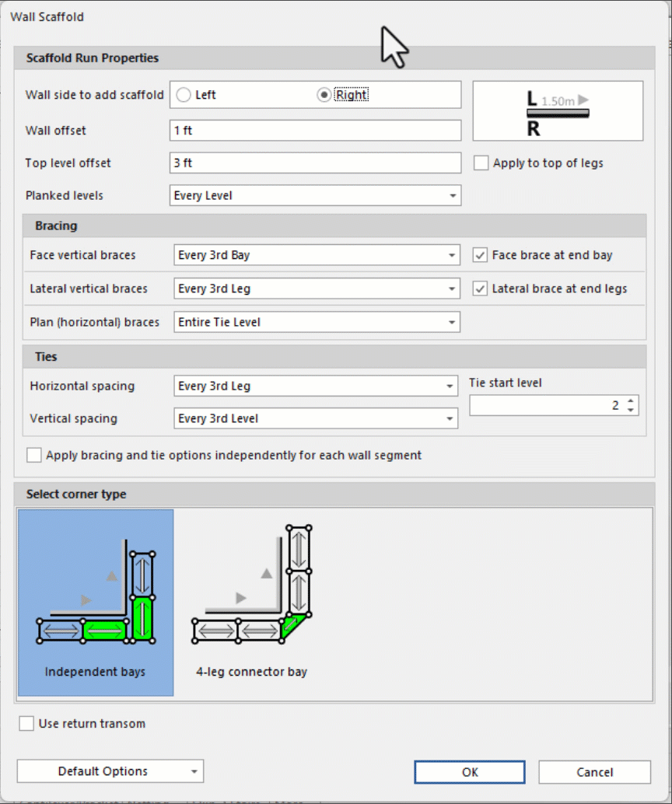Select the Left wall side radio button

pyautogui.click(x=184, y=95)
